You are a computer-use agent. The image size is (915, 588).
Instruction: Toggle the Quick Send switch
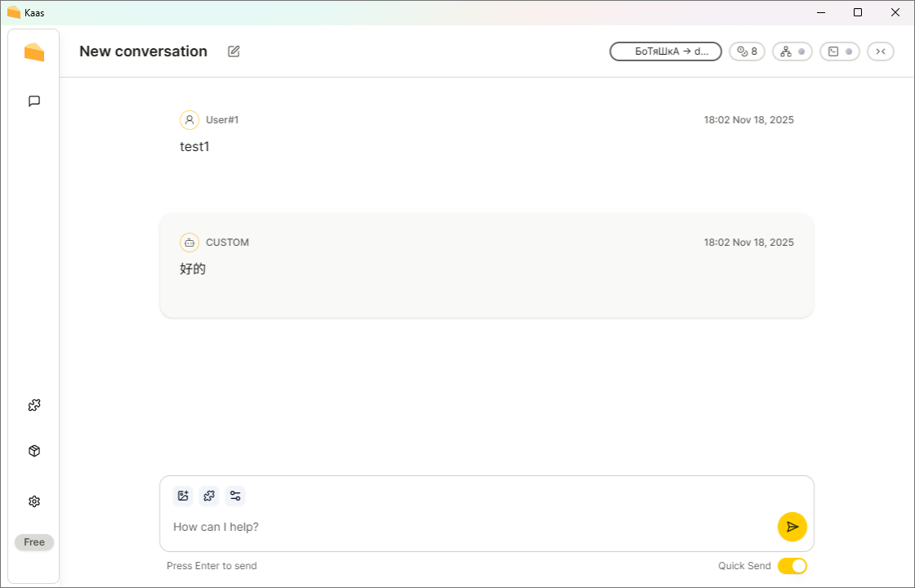pos(792,566)
